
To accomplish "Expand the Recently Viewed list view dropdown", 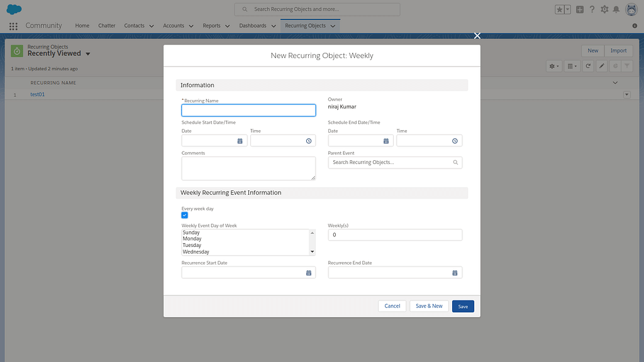I will [x=88, y=54].
